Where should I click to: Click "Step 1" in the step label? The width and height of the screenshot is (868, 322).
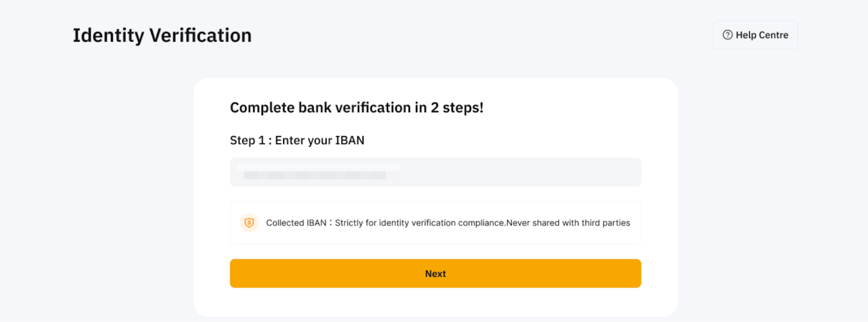pyautogui.click(x=247, y=140)
